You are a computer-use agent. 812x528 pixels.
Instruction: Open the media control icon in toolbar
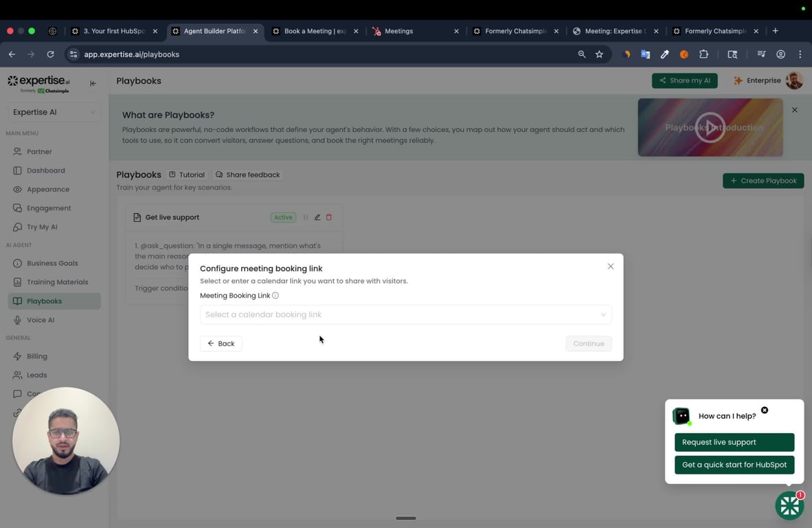(x=761, y=54)
